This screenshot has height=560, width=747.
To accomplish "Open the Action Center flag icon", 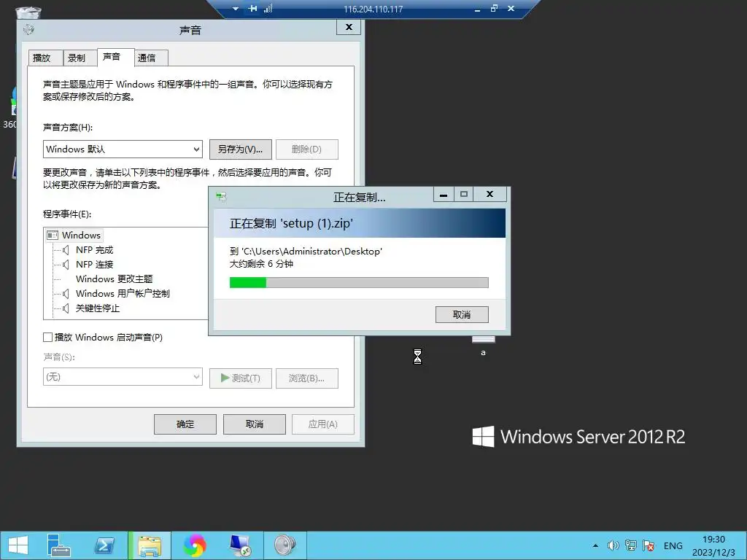I will [649, 545].
